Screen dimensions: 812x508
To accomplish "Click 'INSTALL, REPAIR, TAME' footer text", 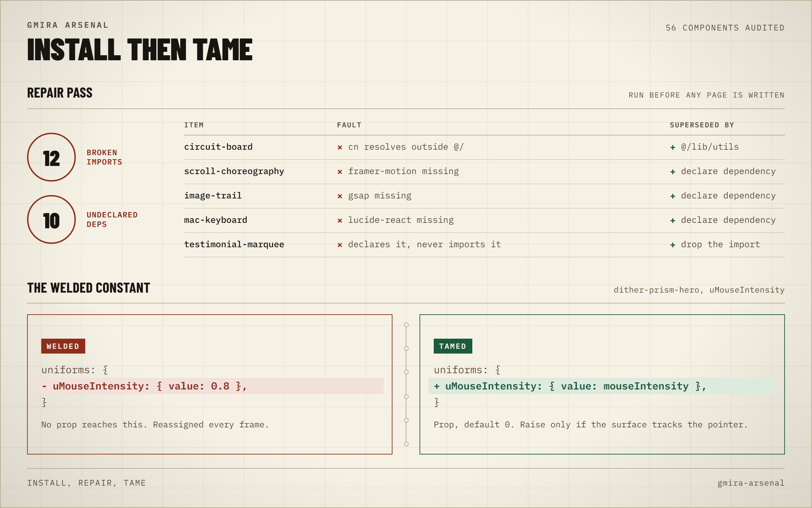I will pos(86,483).
